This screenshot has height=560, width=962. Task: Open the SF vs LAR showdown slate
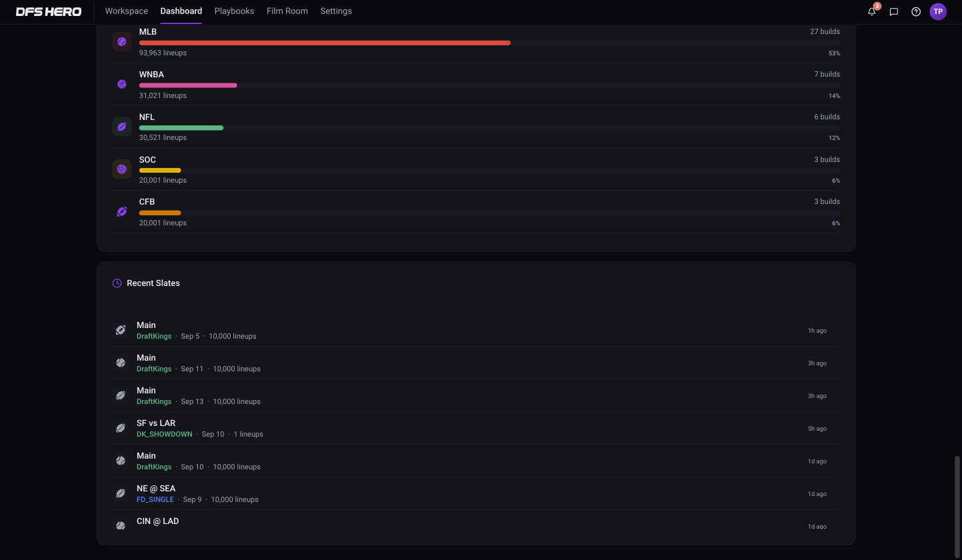click(x=476, y=428)
